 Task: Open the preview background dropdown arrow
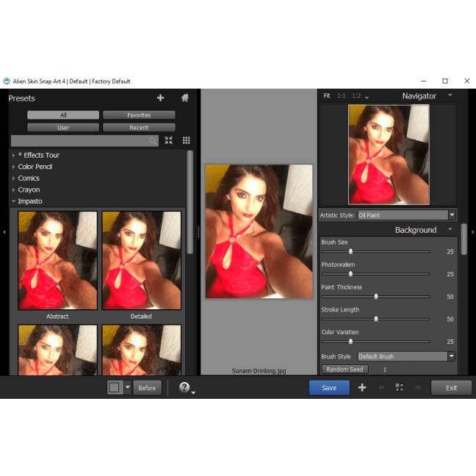[128, 387]
